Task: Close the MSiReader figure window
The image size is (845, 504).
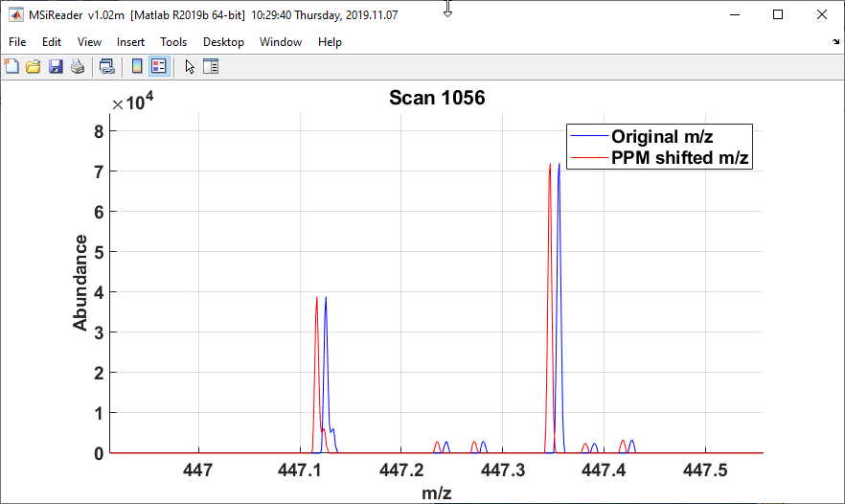Action: coord(821,14)
